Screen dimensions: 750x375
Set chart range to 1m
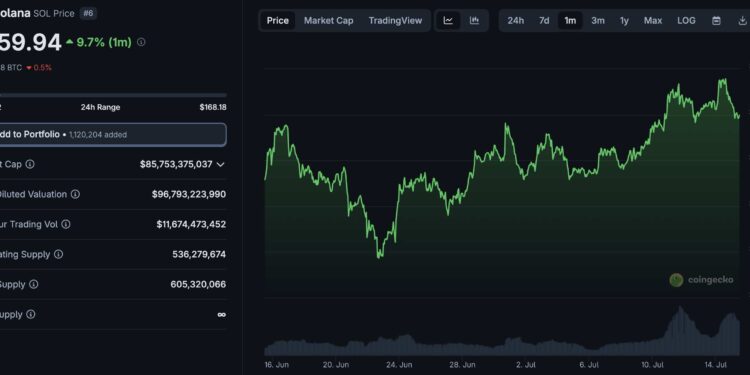coord(570,21)
